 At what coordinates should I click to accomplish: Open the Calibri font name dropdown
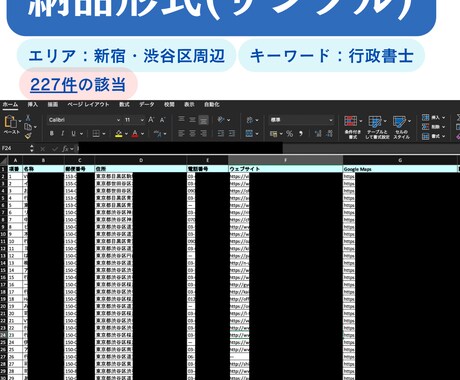(x=118, y=120)
